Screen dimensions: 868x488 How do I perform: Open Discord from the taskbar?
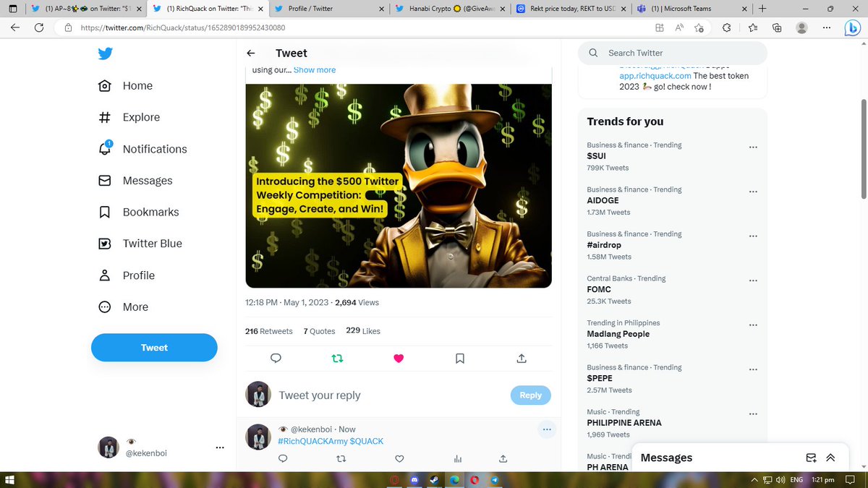415,479
